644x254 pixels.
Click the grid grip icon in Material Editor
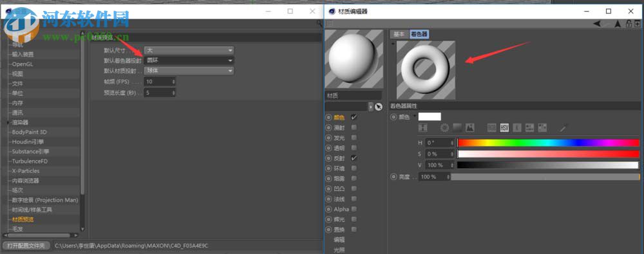click(329, 24)
